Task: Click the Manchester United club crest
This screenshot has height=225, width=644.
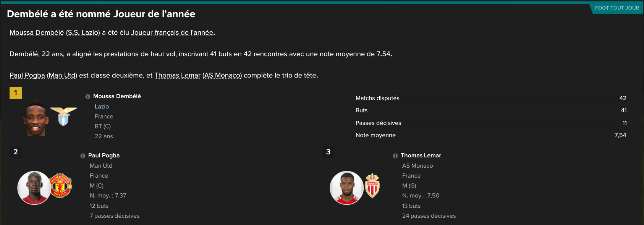Action: pos(61,186)
